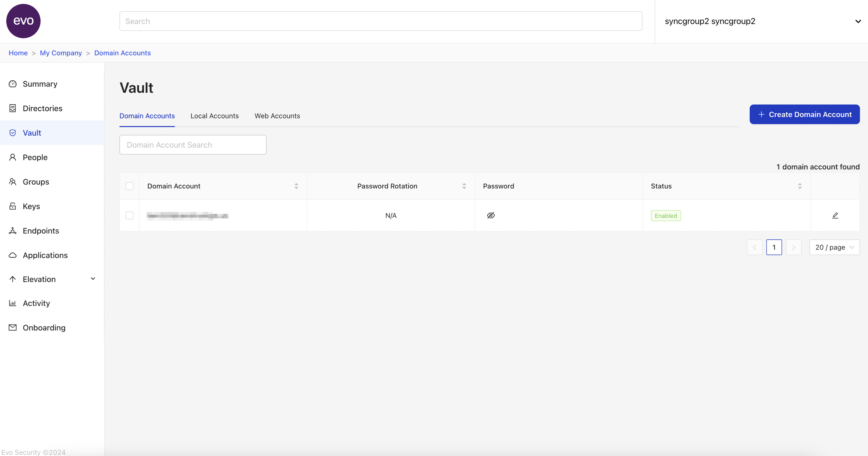Open My Company breadcrumb link
Viewport: 868px width, 456px height.
61,53
